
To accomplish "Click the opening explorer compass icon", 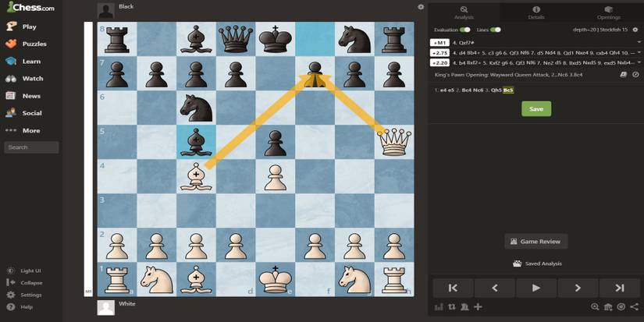I will point(635,75).
